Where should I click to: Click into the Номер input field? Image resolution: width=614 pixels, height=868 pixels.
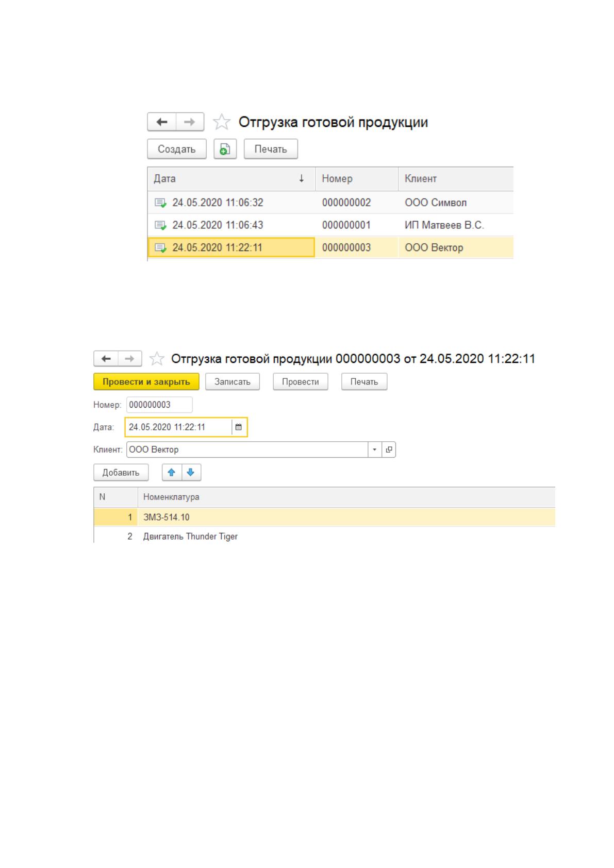tap(159, 405)
